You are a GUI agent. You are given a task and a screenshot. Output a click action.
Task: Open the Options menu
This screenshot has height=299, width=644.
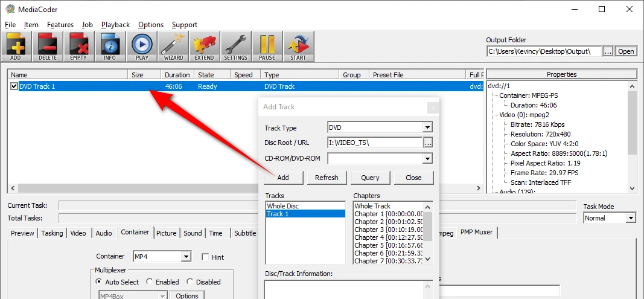point(151,25)
